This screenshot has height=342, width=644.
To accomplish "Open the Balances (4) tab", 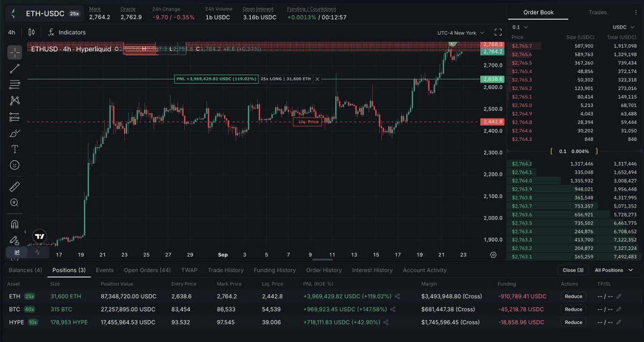I will coord(25,270).
